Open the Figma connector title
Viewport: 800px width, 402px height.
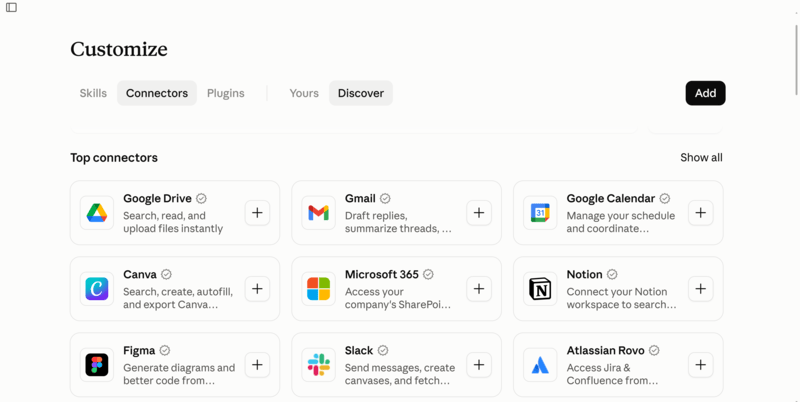point(139,350)
